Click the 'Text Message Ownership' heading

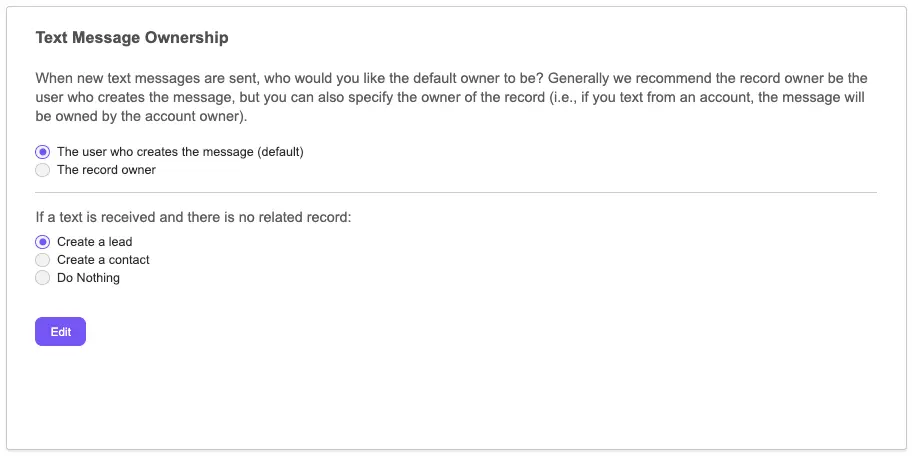[132, 38]
